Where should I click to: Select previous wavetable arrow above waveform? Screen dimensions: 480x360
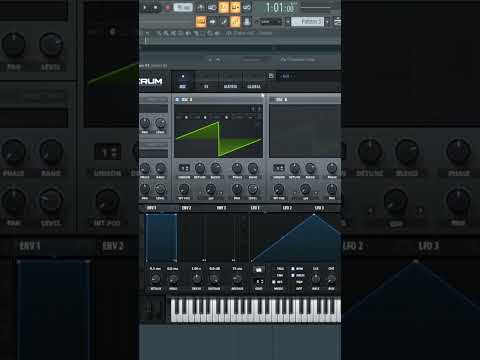(253, 109)
